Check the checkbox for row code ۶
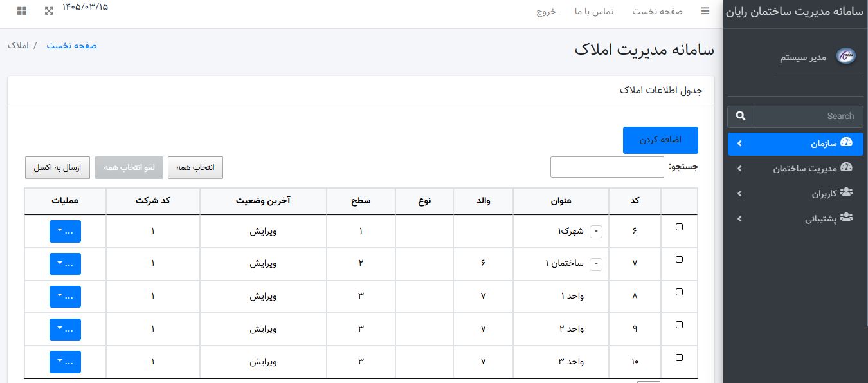868x383 pixels. click(680, 227)
